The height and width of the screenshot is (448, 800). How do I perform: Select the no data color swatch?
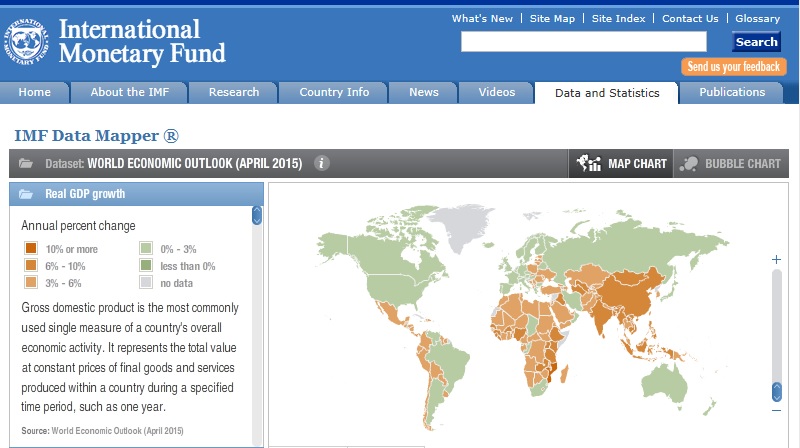(146, 282)
